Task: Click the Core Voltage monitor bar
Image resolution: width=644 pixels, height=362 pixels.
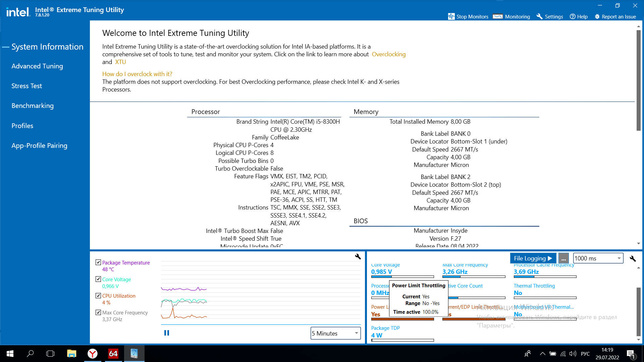Action: click(402, 277)
